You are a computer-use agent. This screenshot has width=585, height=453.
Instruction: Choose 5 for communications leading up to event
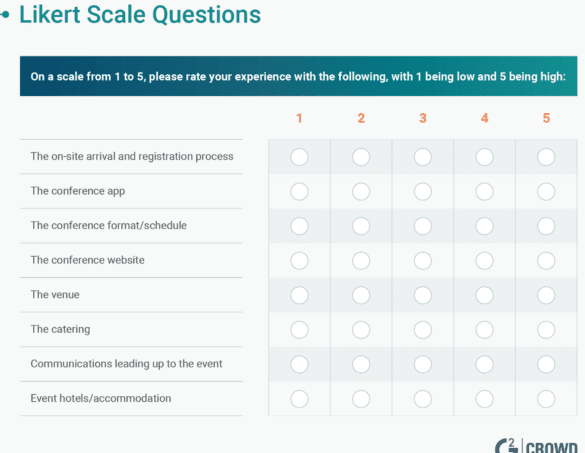pos(546,364)
